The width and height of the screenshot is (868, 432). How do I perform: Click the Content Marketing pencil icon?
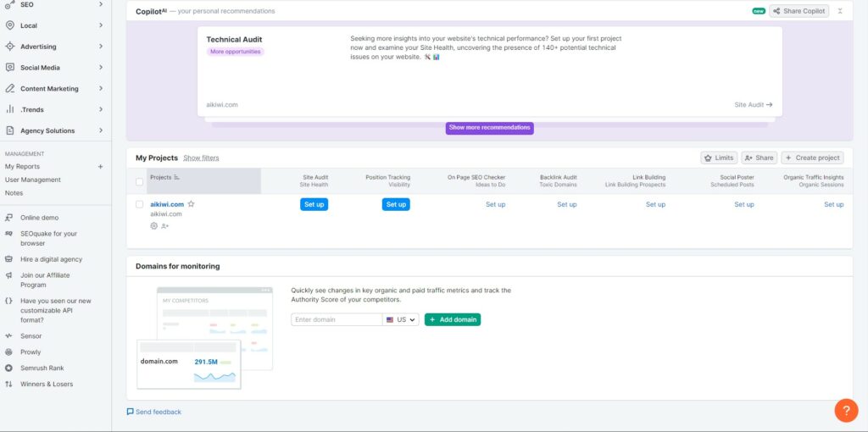click(9, 88)
